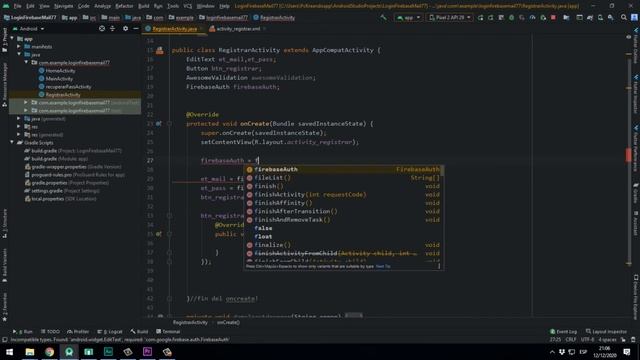Image resolution: width=640 pixels, height=360 pixels.
Task: Click the red Stop button in toolbar
Action: 553,18
